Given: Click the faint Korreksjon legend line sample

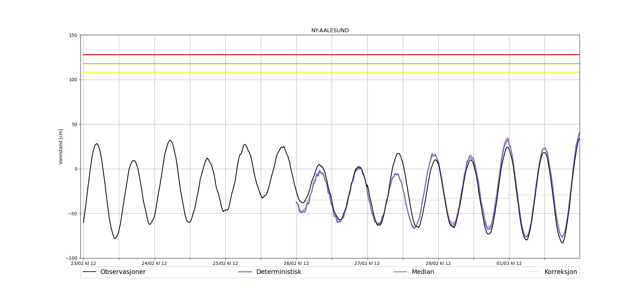Looking at the screenshot, I should click(533, 272).
